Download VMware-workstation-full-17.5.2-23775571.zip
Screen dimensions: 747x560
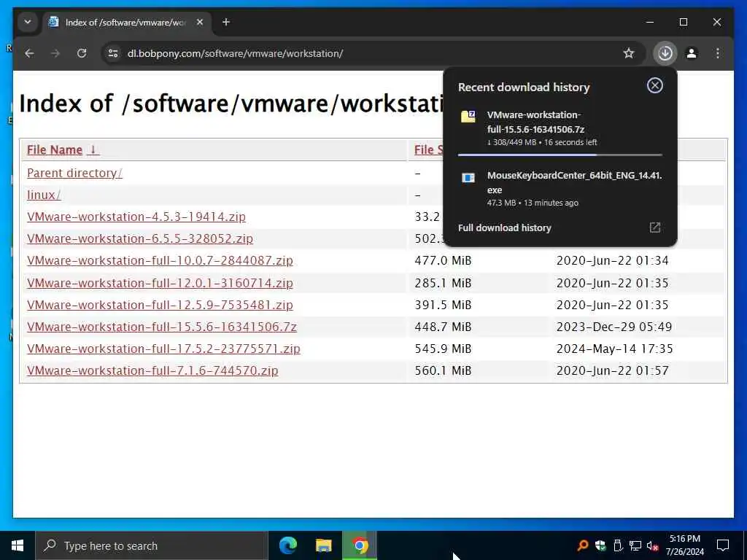163,349
